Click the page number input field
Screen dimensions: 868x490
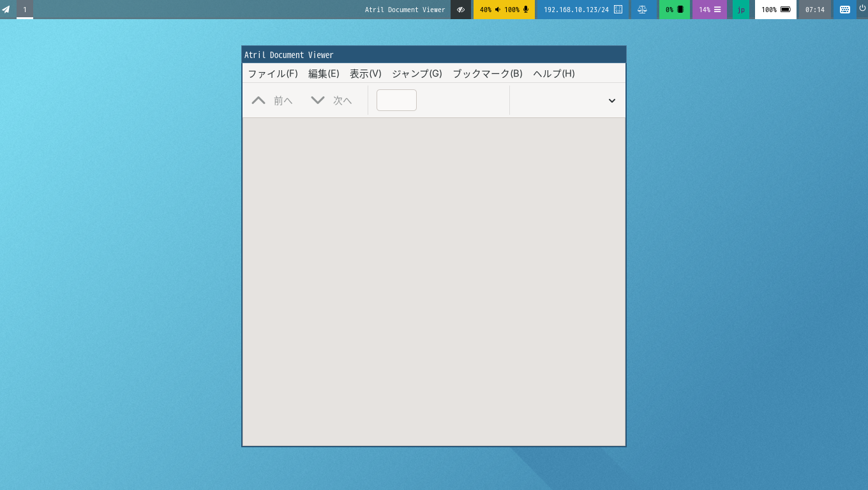click(396, 100)
